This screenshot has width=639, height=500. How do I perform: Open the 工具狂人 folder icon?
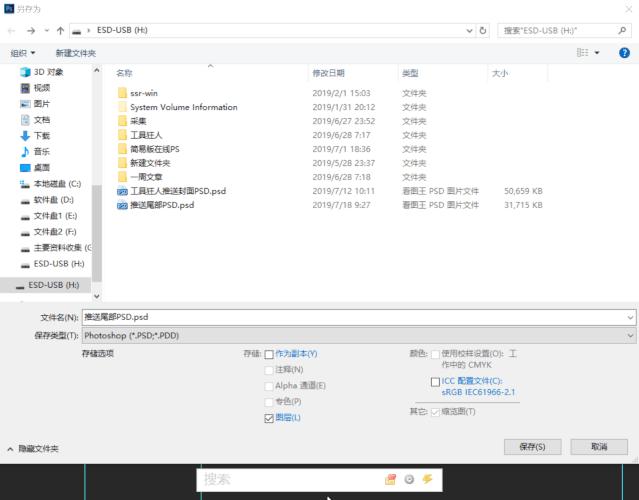(x=122, y=135)
